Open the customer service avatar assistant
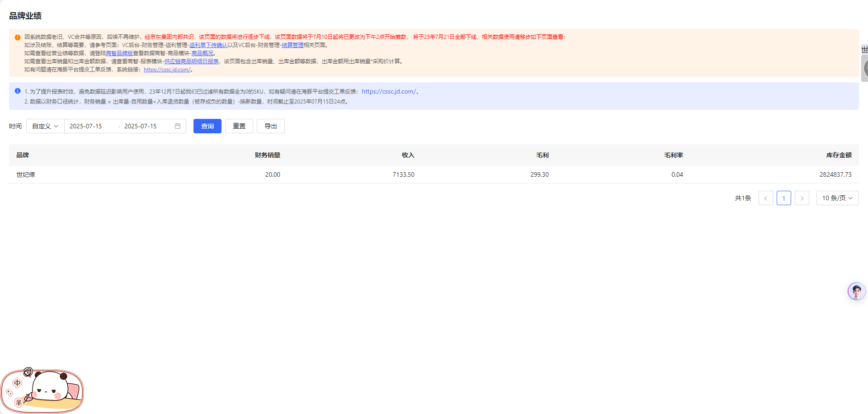 [856, 292]
